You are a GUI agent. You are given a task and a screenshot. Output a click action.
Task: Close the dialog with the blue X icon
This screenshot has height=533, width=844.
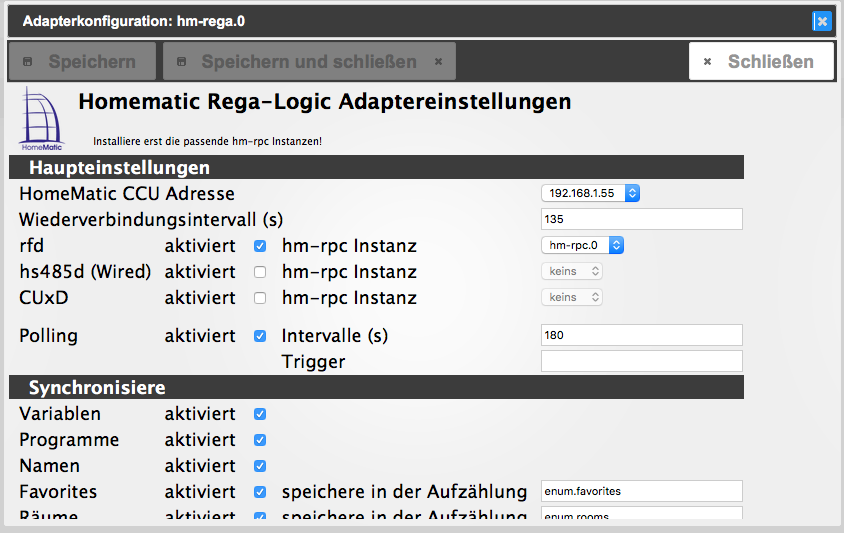[x=821, y=21]
